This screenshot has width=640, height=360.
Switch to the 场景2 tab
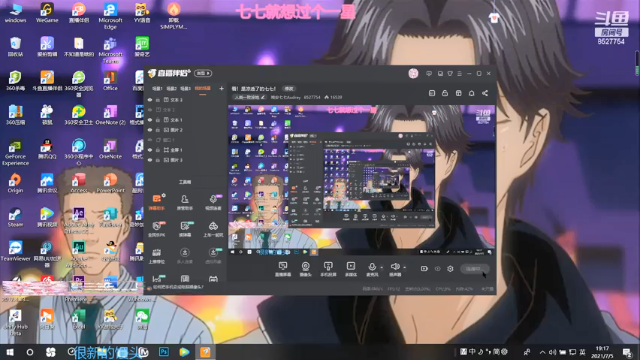tap(171, 88)
